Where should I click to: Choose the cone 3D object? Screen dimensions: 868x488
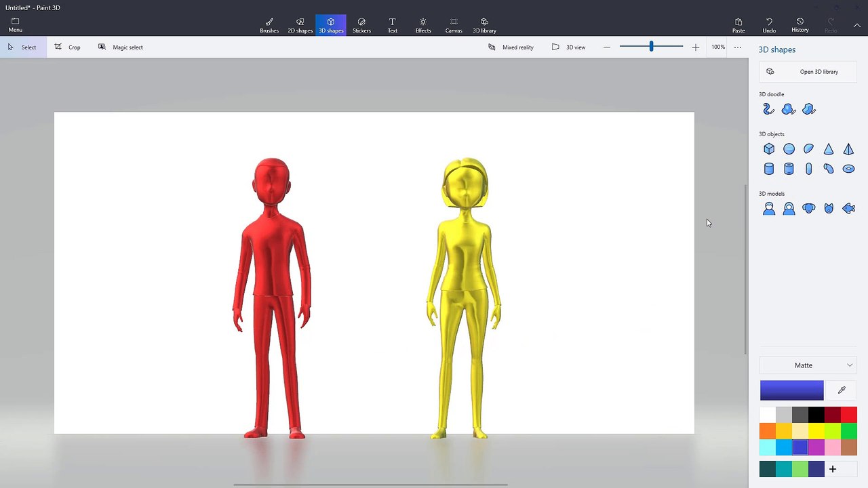point(829,149)
